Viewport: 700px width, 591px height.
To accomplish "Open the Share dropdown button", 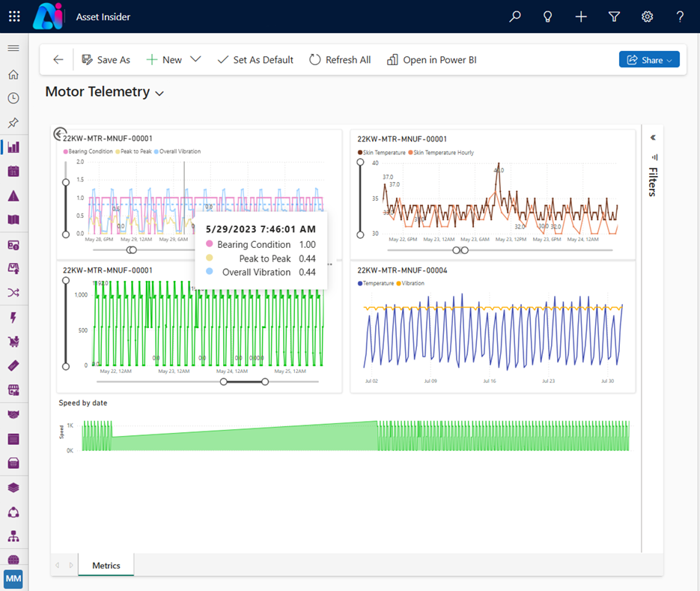I will 649,59.
